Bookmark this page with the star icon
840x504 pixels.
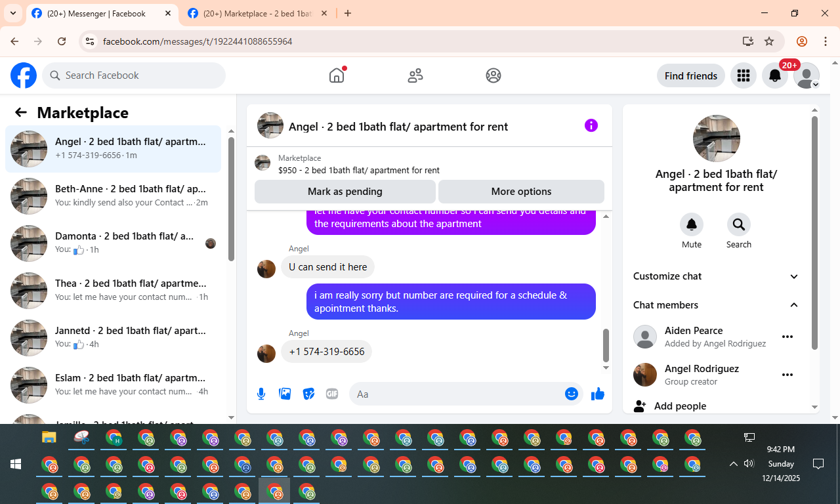tap(769, 41)
